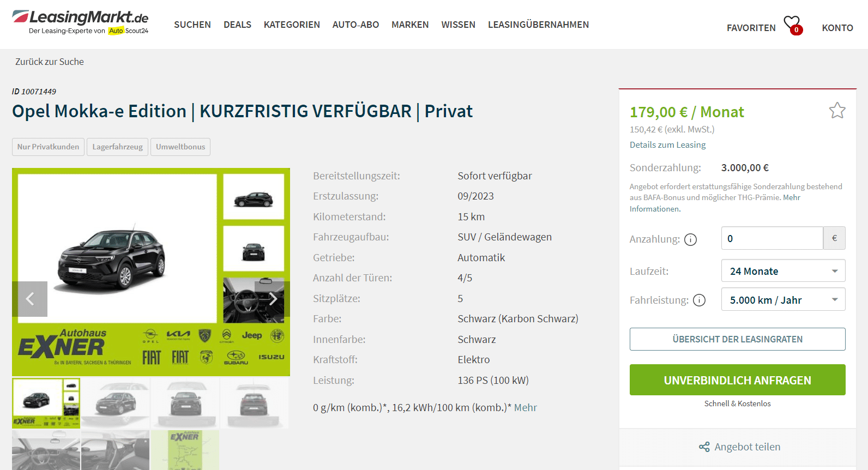868x470 pixels.
Task: Open Details zum Leasing link
Action: pyautogui.click(x=667, y=144)
